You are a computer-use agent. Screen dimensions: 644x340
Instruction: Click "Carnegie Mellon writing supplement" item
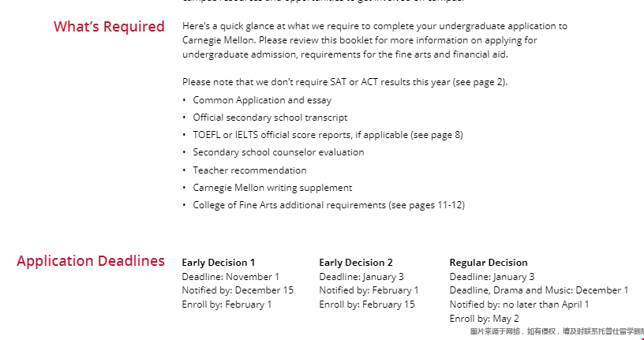click(x=272, y=188)
